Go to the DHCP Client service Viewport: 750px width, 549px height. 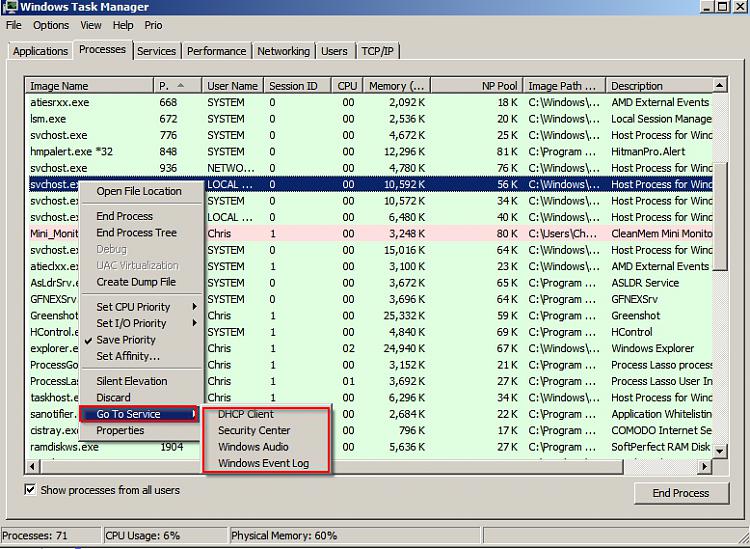[x=266, y=414]
